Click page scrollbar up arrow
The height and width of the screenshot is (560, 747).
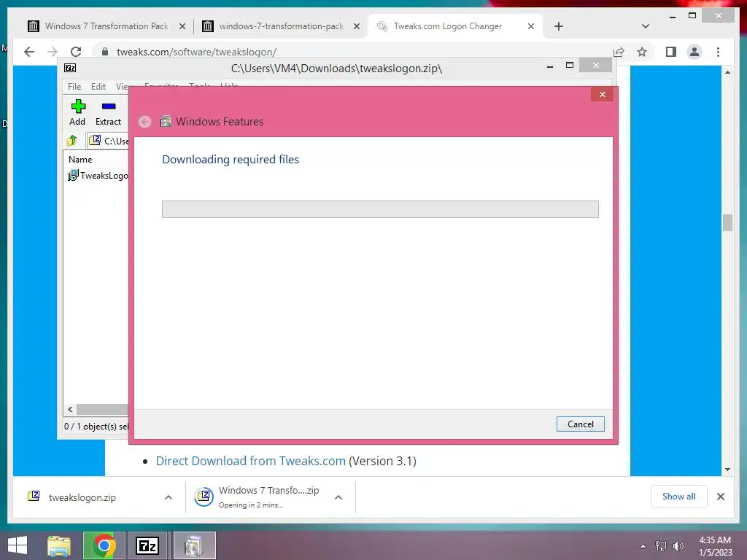727,72
